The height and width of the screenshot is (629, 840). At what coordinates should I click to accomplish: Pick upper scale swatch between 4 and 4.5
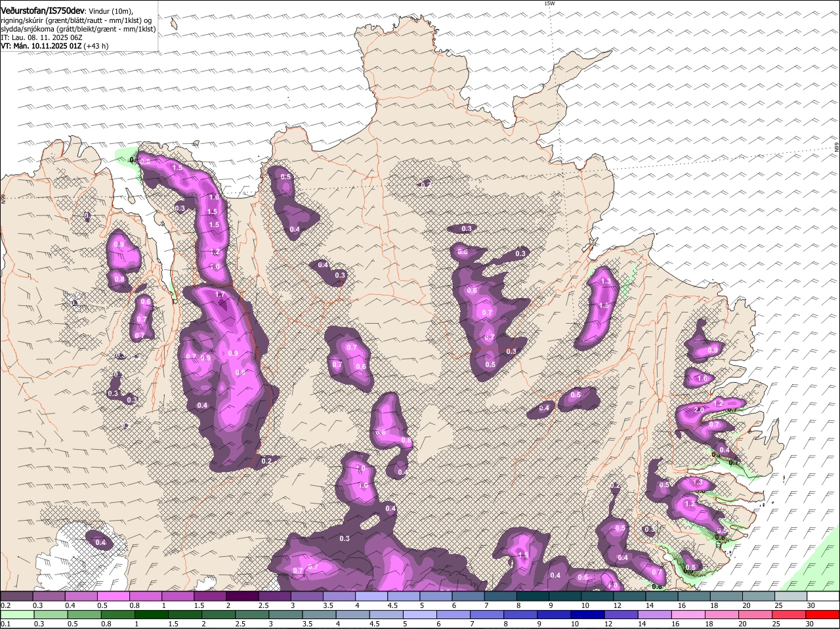pos(371,596)
